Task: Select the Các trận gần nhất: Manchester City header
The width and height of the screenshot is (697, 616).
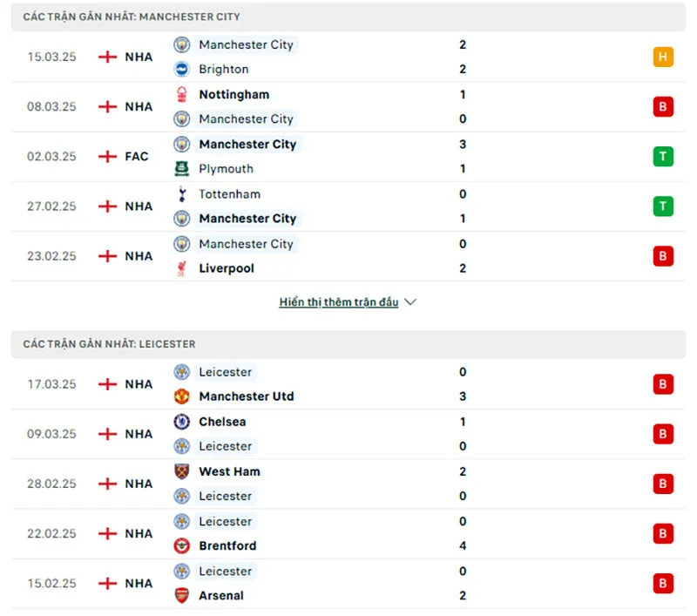Action: 132,17
